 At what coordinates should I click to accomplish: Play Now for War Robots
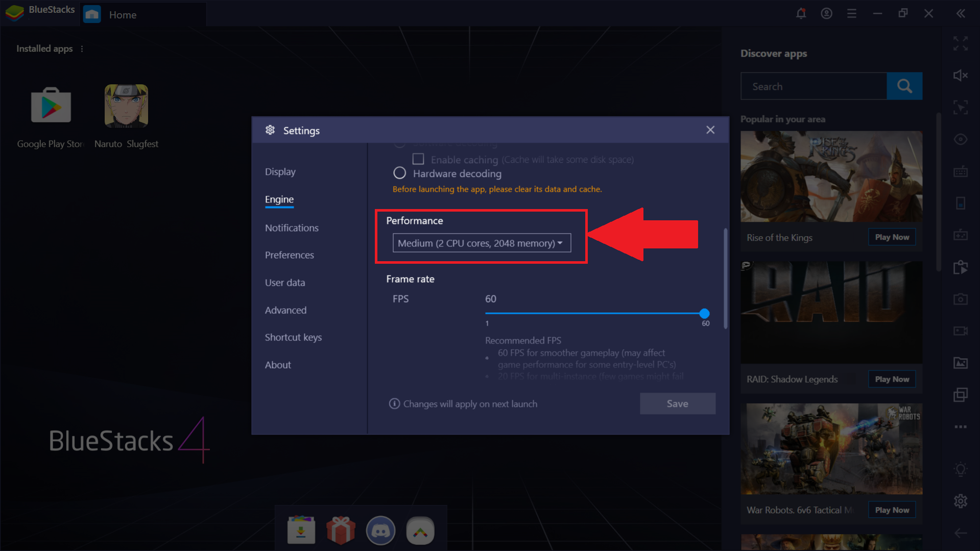click(892, 510)
